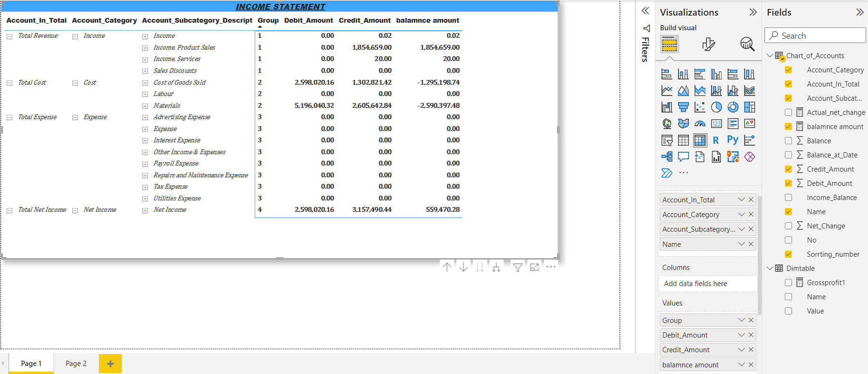Sort by Group column header

(x=268, y=20)
